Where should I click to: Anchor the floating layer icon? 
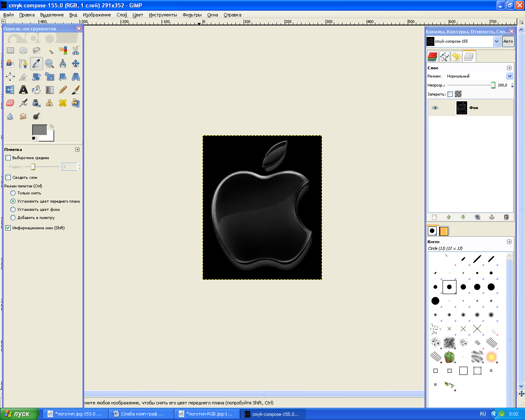pos(492,217)
